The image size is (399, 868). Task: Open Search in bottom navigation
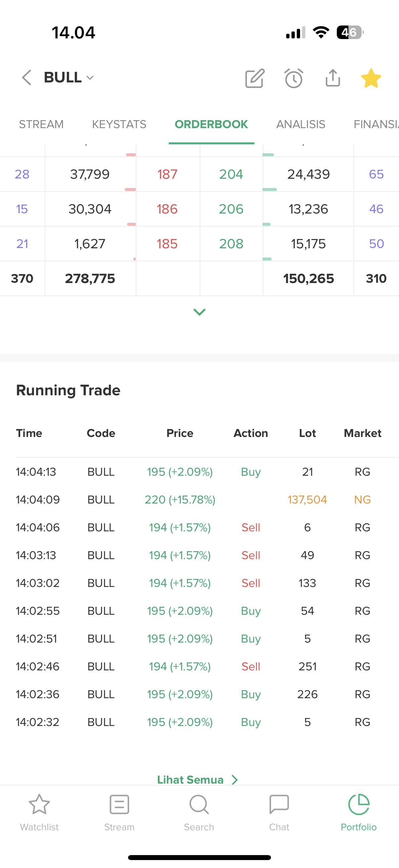coord(199,813)
